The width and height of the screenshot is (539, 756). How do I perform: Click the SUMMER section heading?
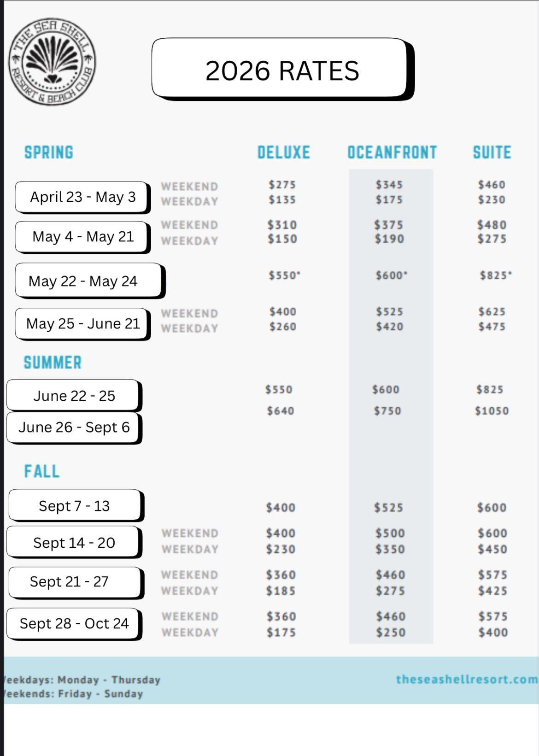click(x=53, y=363)
